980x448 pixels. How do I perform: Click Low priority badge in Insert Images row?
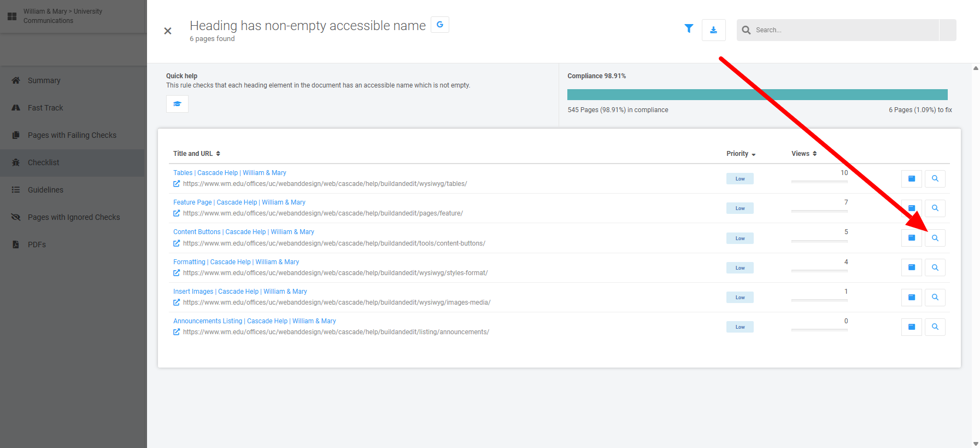pyautogui.click(x=740, y=298)
